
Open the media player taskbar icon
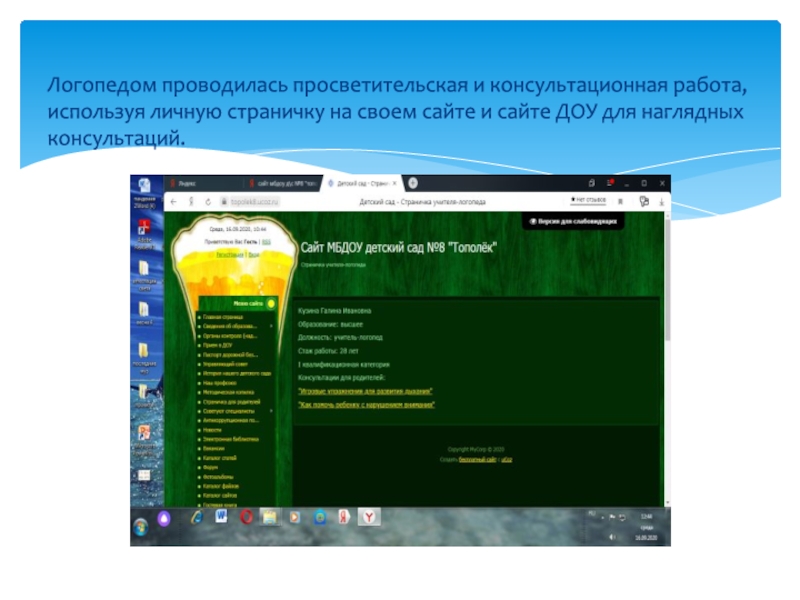tap(294, 517)
